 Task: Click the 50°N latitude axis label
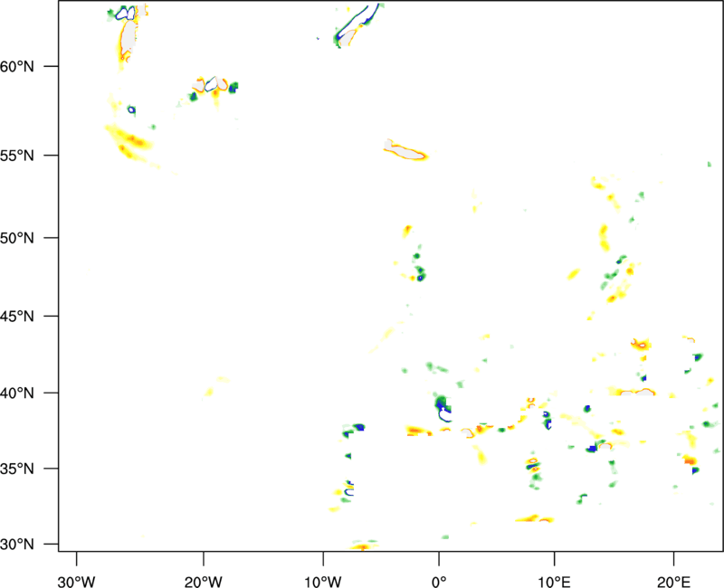17,238
